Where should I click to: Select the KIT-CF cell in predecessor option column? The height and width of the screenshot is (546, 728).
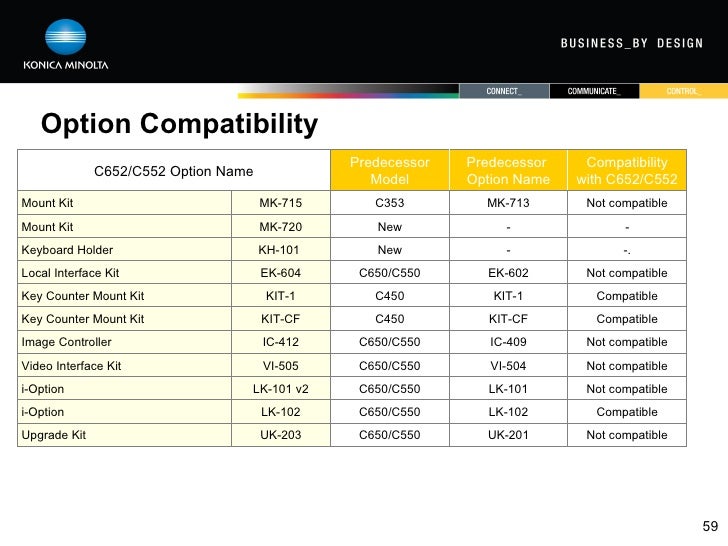pyautogui.click(x=508, y=319)
